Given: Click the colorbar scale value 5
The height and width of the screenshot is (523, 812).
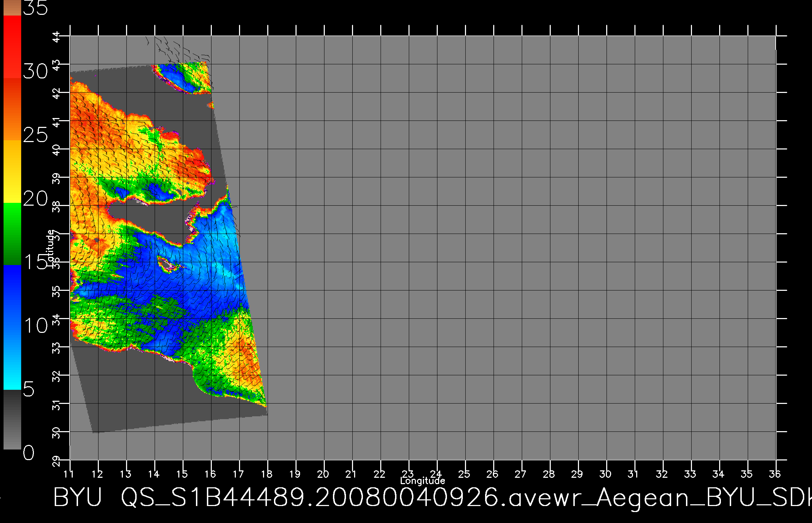Looking at the screenshot, I should [29, 389].
